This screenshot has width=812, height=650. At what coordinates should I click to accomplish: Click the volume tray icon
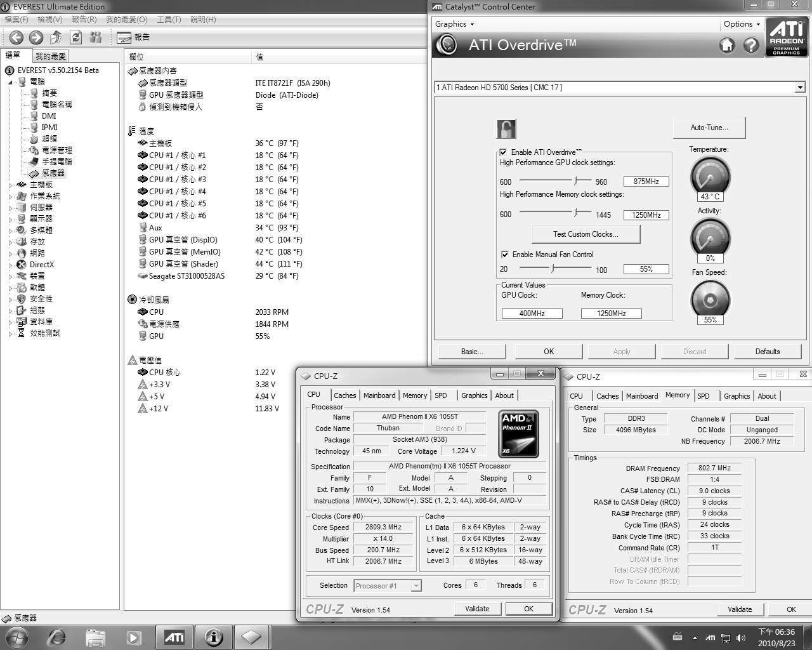tap(740, 637)
